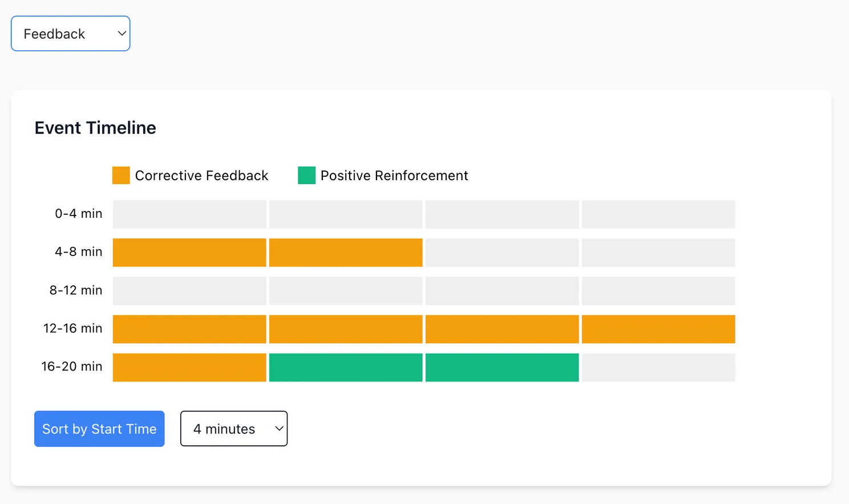Click second empty cell in 8-12 min row

point(346,291)
